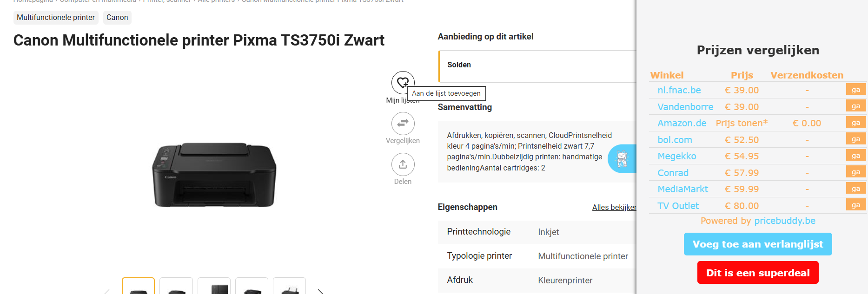Image resolution: width=868 pixels, height=294 pixels.
Task: Select the Vergelijken compare icon
Action: 403,123
